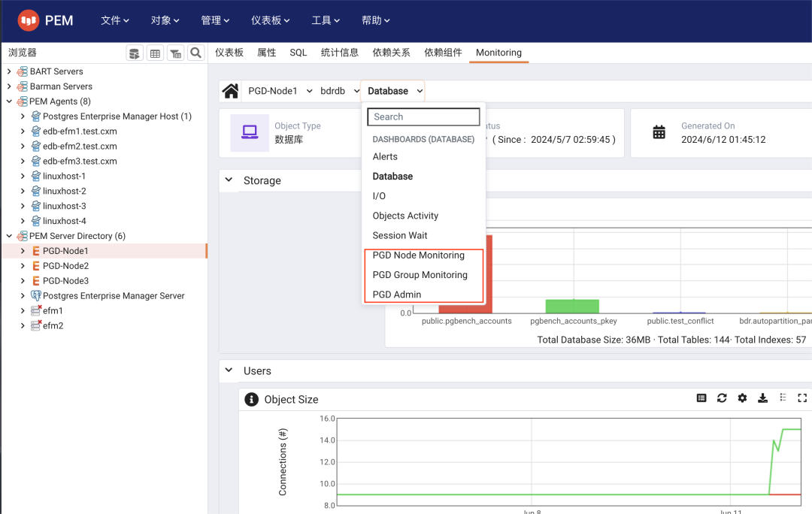Click the Object Size info icon

click(x=251, y=400)
